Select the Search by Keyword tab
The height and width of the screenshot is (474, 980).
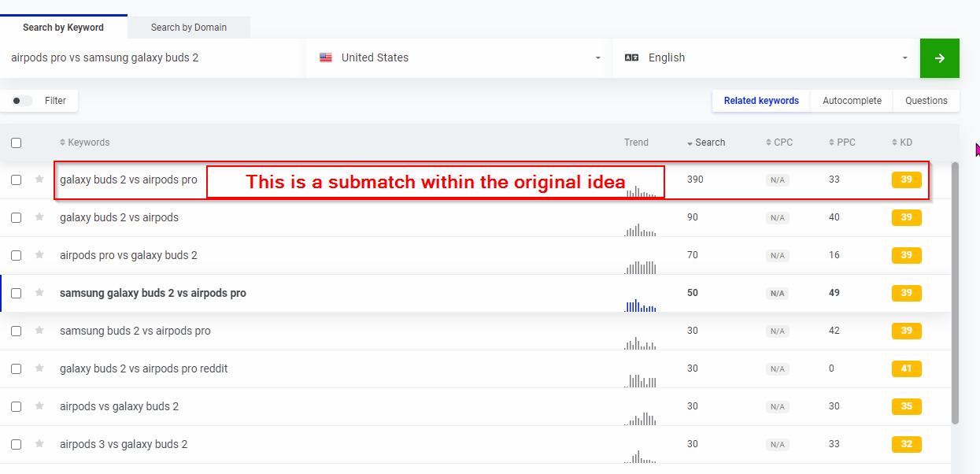pos(63,28)
